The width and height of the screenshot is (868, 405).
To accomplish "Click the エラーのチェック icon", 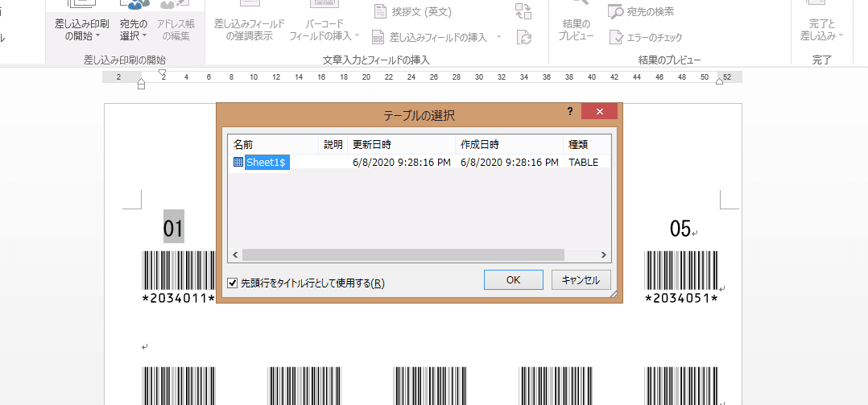I will point(616,37).
